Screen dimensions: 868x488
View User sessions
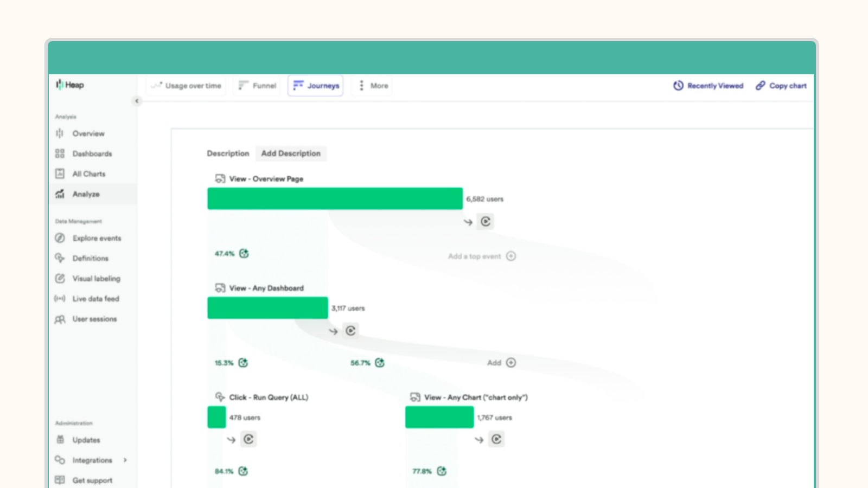pos(94,319)
